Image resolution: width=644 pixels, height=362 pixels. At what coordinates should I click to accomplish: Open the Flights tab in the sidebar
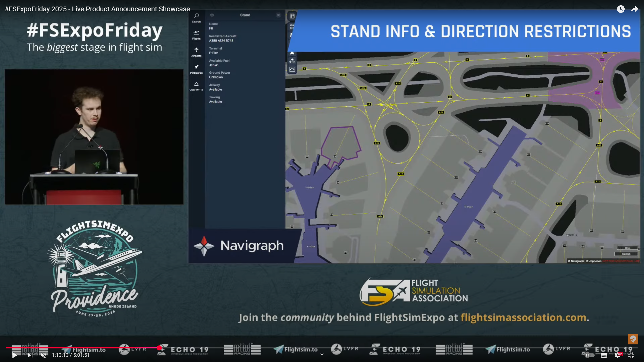196,35
